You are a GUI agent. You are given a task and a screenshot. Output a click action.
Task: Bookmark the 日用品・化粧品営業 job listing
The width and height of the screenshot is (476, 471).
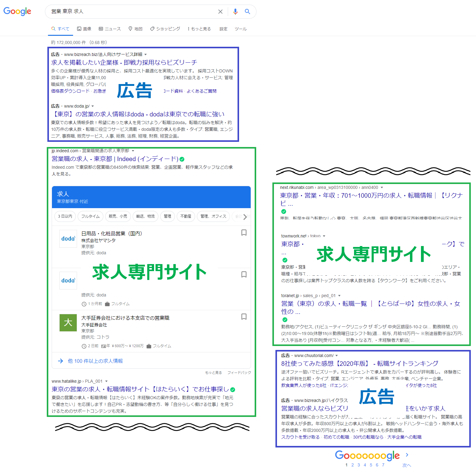tap(244, 233)
